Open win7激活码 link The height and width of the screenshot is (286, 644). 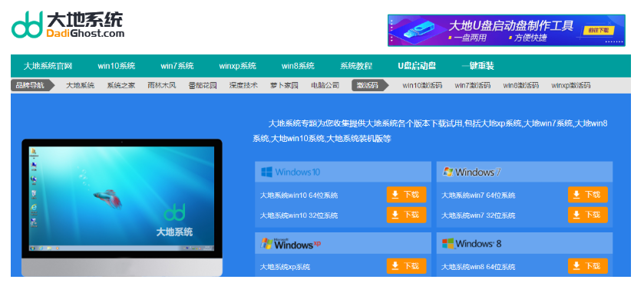coord(473,85)
